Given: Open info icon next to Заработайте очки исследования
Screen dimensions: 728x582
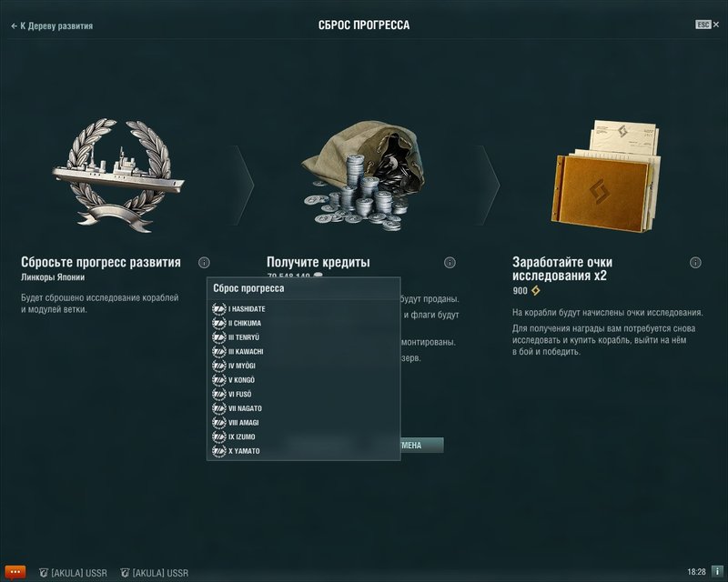Looking at the screenshot, I should [x=695, y=263].
